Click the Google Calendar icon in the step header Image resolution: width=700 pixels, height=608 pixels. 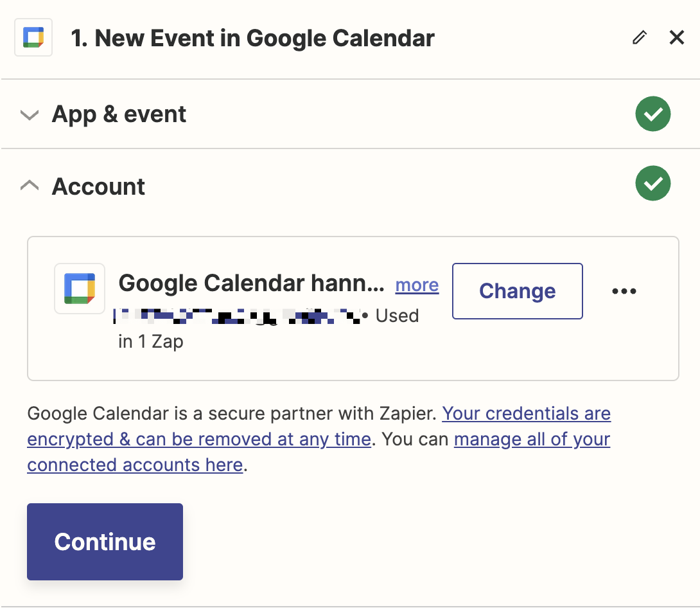tap(33, 38)
